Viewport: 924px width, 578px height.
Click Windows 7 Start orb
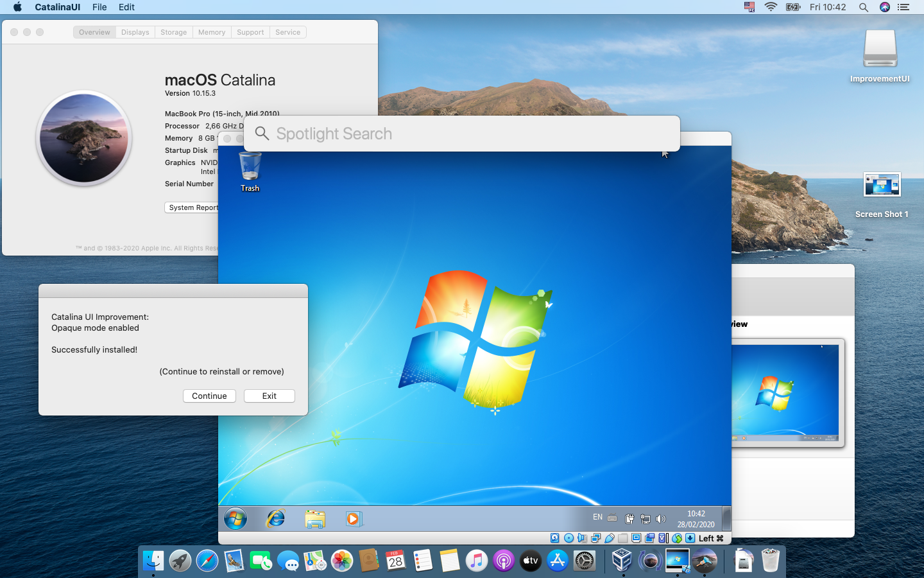pos(235,518)
